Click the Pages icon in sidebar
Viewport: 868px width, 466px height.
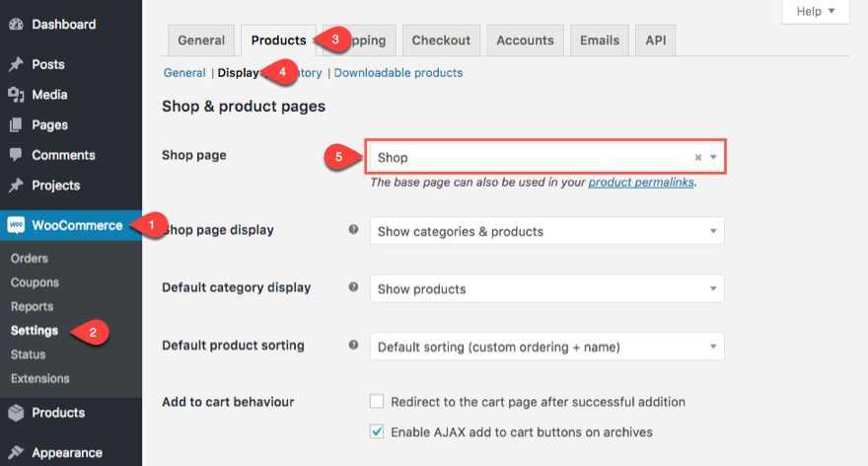[x=16, y=125]
